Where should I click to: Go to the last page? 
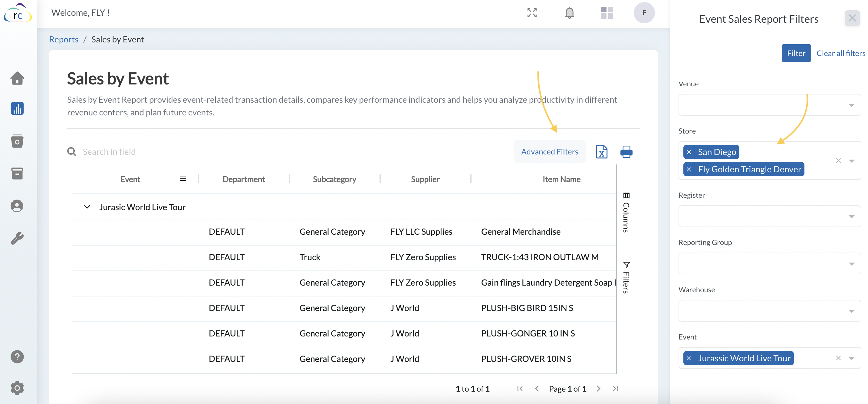[x=616, y=389]
